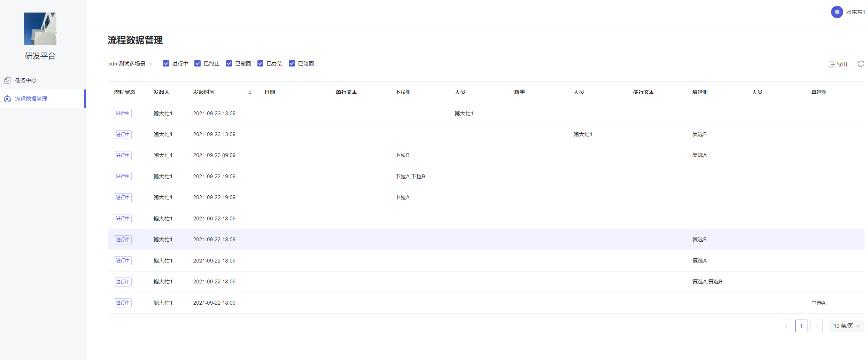Click the 研发平台 logo image

tap(40, 29)
